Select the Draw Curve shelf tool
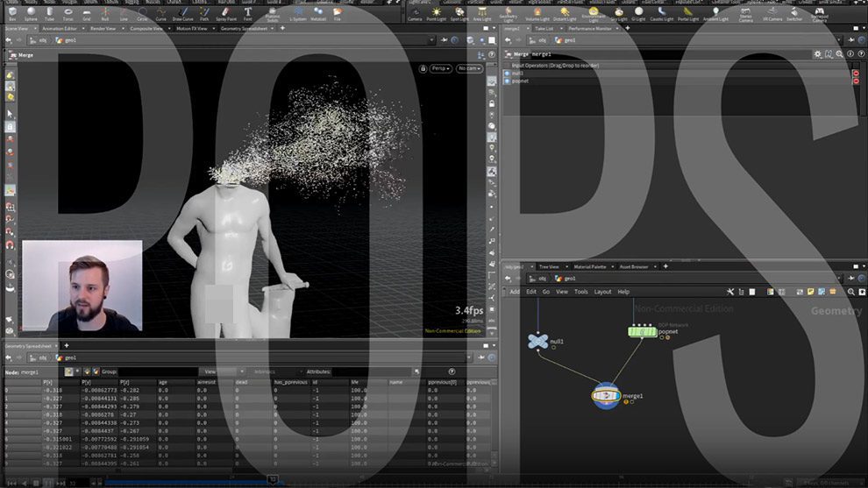 coord(183,13)
